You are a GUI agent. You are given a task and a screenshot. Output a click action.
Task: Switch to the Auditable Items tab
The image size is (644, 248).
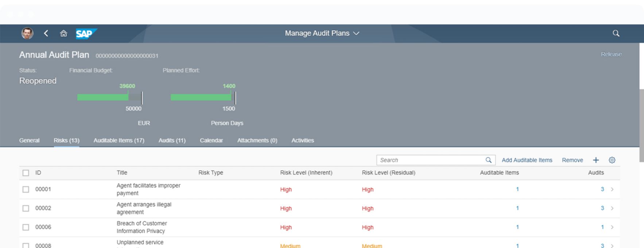(119, 140)
